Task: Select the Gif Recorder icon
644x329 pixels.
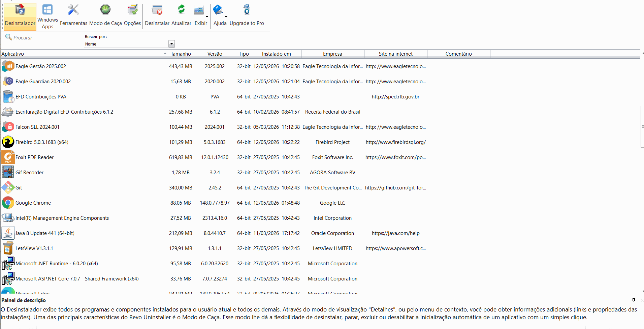Action: click(x=8, y=173)
